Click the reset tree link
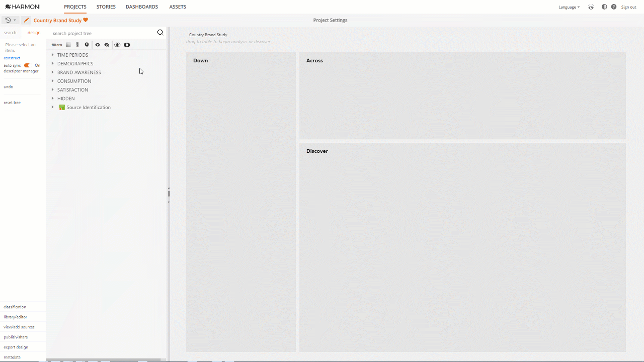 (12, 103)
